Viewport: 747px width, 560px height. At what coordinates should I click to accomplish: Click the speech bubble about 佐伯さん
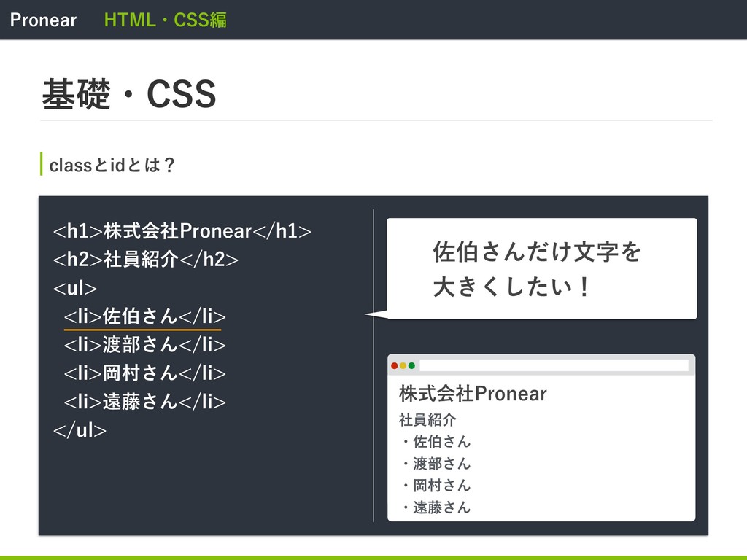[542, 268]
